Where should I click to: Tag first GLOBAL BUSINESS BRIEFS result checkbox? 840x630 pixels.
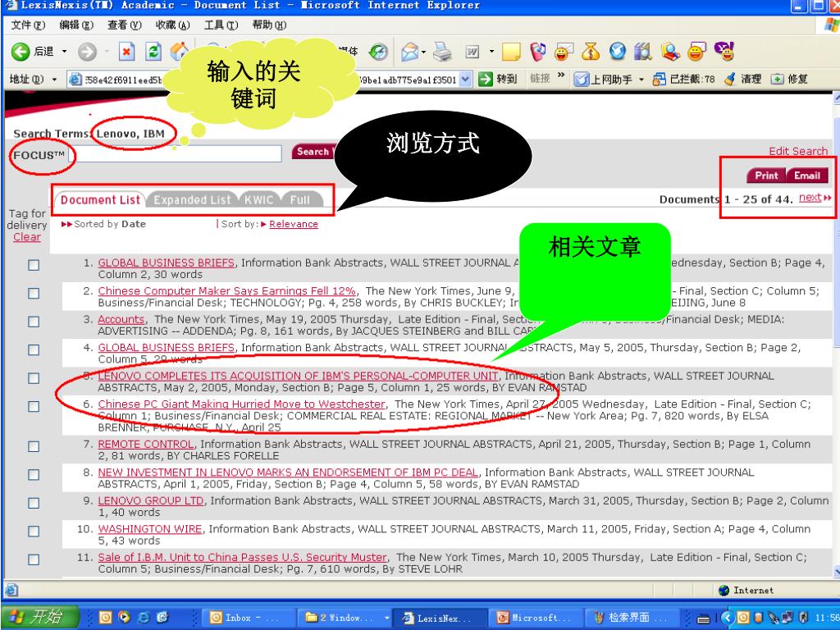click(x=34, y=265)
